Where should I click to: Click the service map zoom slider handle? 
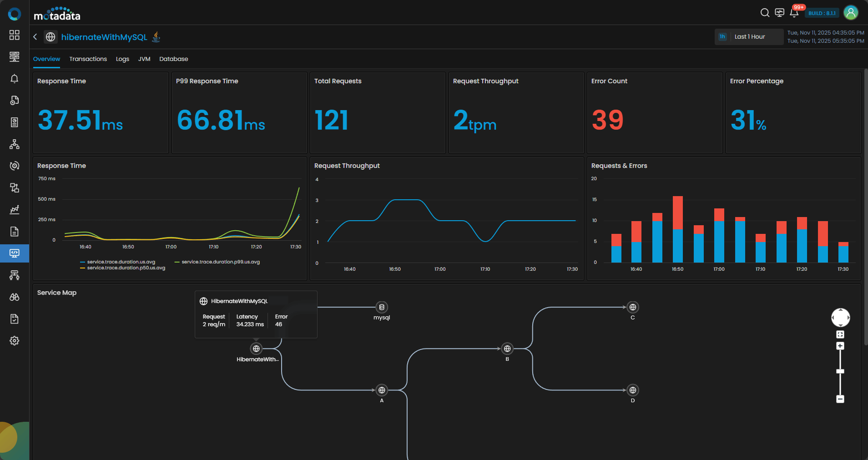(840, 371)
